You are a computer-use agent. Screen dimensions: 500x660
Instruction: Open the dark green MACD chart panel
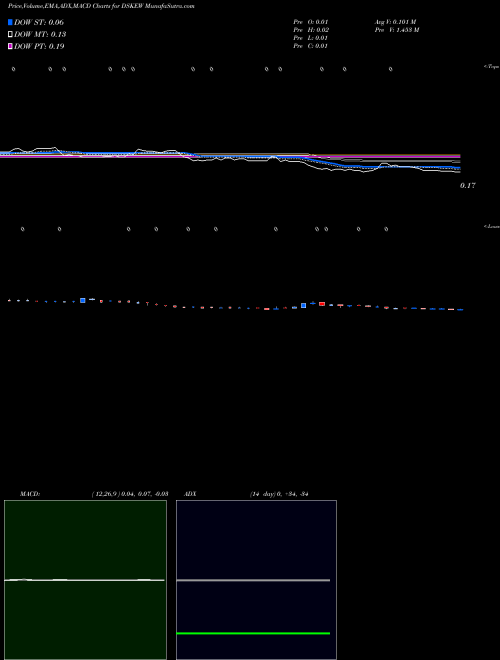[85, 580]
